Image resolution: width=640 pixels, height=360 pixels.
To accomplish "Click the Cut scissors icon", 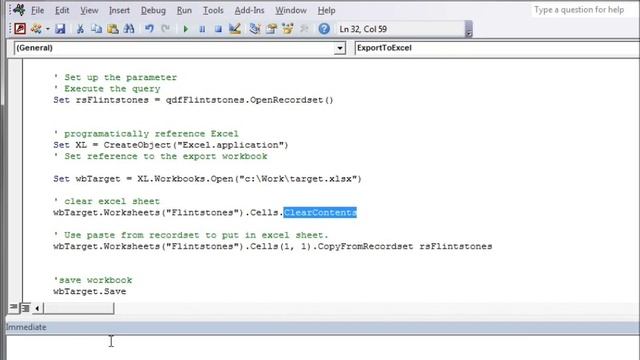I will click(x=80, y=29).
